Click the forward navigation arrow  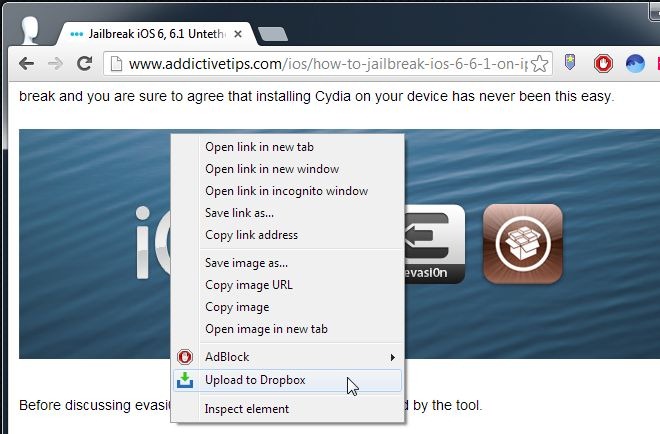tap(55, 64)
